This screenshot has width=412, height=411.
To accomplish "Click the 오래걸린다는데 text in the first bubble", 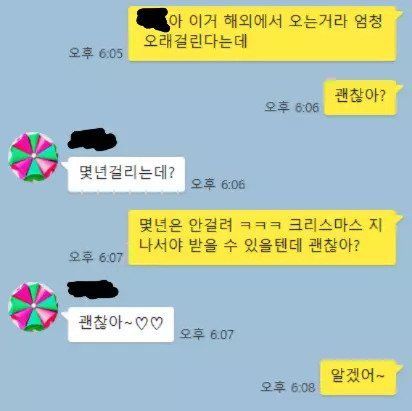I will point(196,41).
